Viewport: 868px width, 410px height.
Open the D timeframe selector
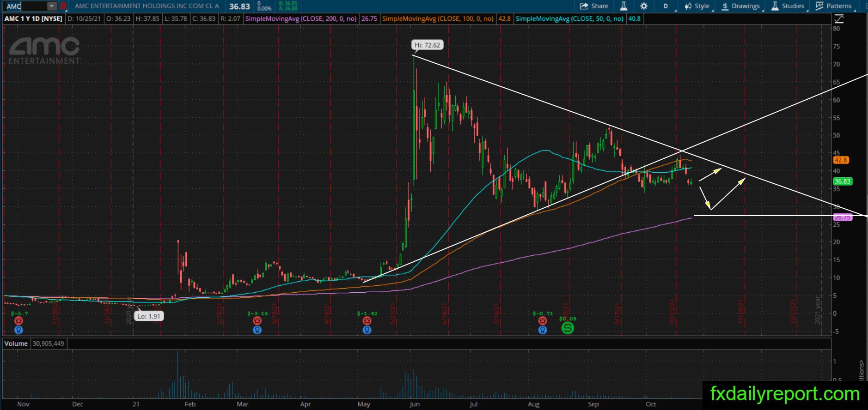click(666, 6)
